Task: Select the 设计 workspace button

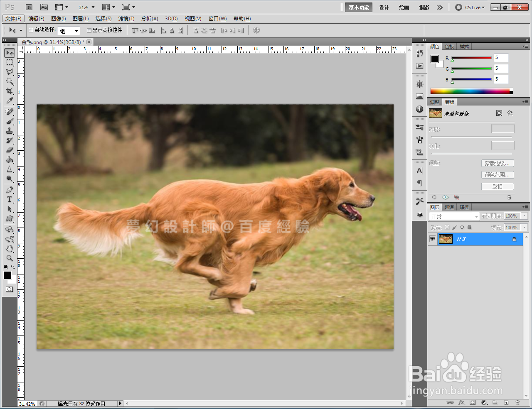Action: tap(384, 7)
